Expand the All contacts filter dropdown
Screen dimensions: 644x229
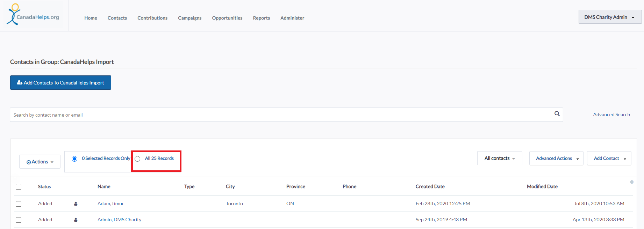click(500, 158)
